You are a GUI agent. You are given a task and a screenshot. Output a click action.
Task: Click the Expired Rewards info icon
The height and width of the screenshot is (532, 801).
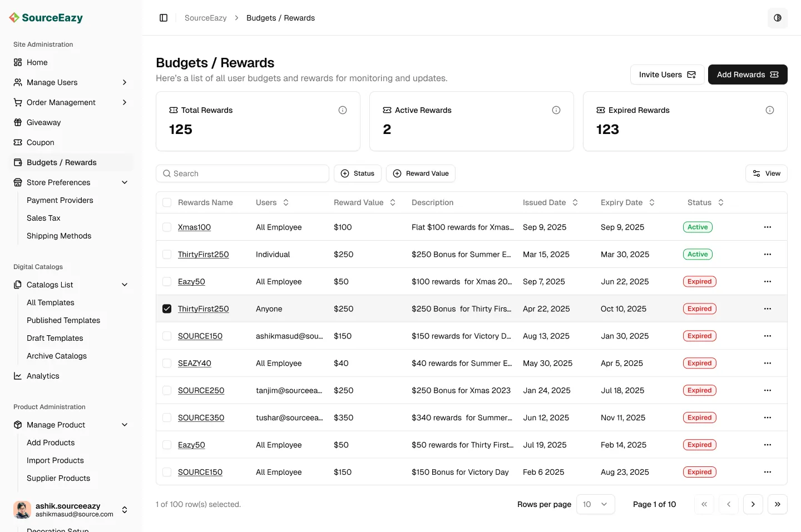(770, 110)
